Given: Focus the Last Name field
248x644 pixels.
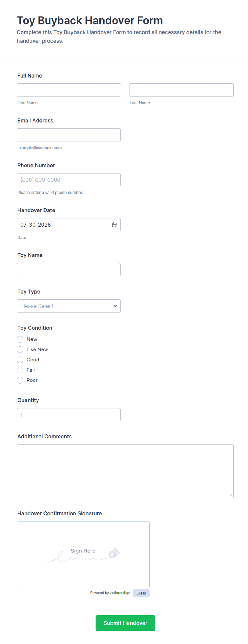Looking at the screenshot, I should pyautogui.click(x=181, y=90).
